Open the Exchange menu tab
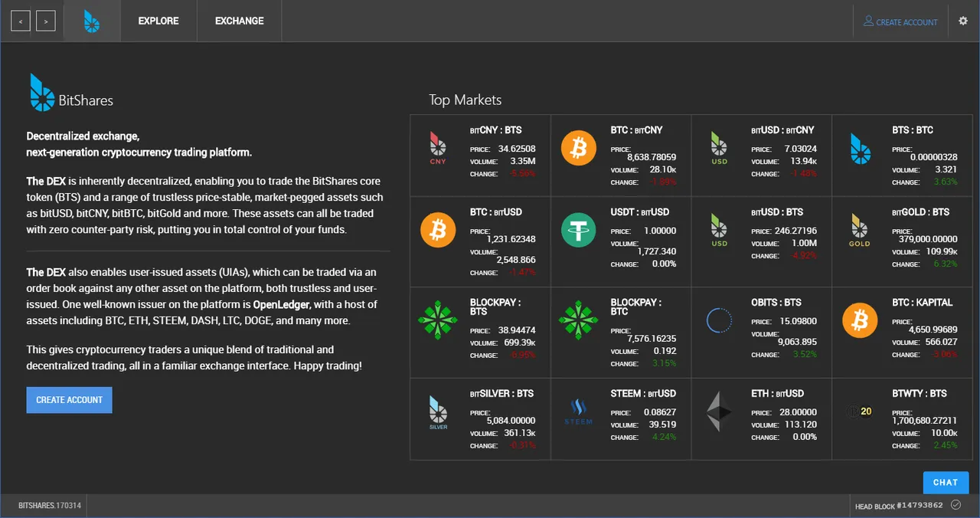Image resolution: width=980 pixels, height=518 pixels. (240, 21)
